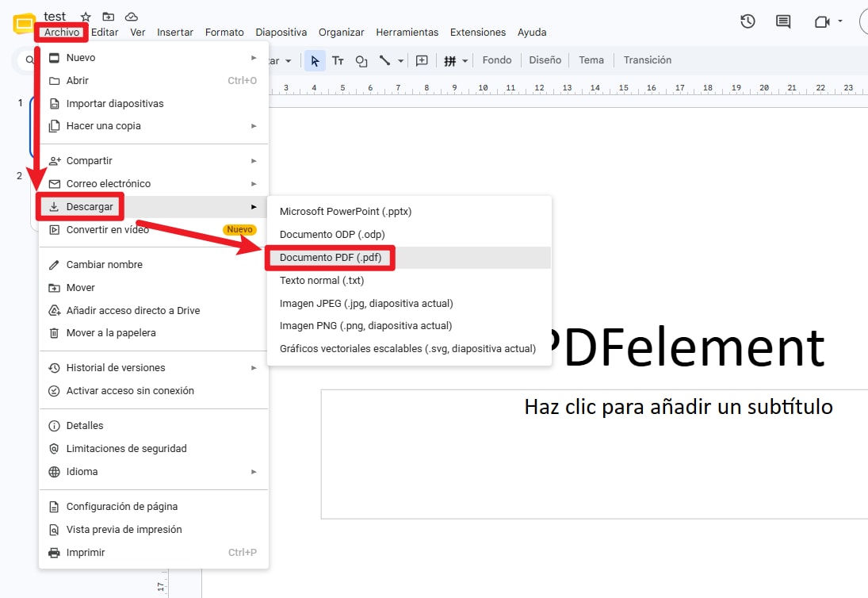Select Cambiar nombre

[x=153, y=265]
